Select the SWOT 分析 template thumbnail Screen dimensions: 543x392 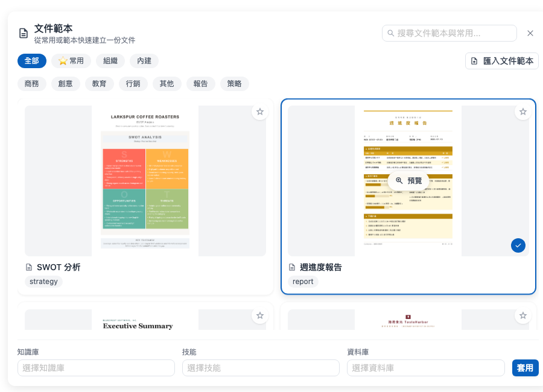click(x=145, y=181)
